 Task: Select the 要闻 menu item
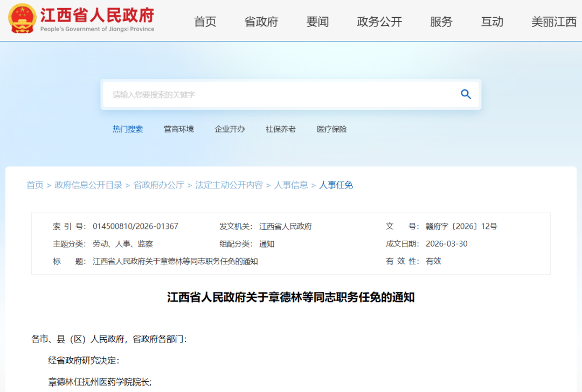pyautogui.click(x=317, y=22)
